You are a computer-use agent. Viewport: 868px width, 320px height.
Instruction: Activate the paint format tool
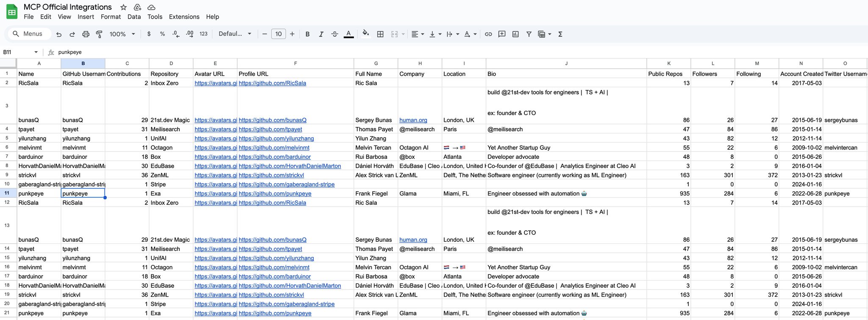pyautogui.click(x=99, y=34)
